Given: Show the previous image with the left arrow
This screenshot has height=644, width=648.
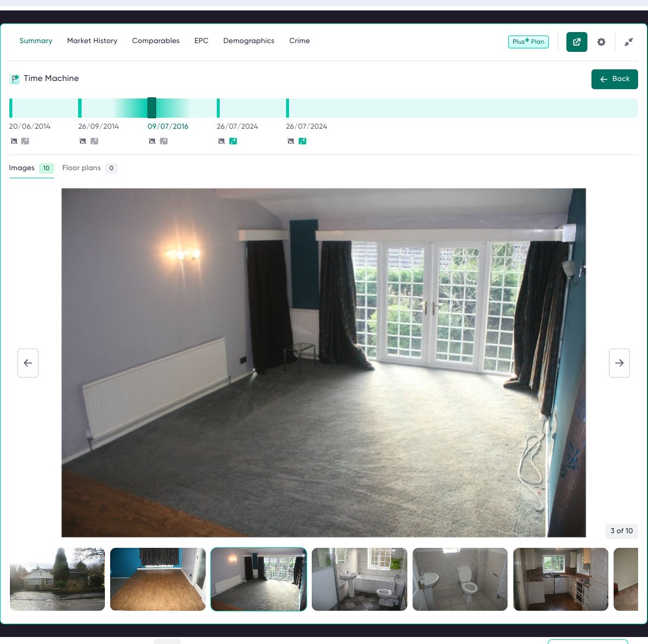Looking at the screenshot, I should [28, 363].
